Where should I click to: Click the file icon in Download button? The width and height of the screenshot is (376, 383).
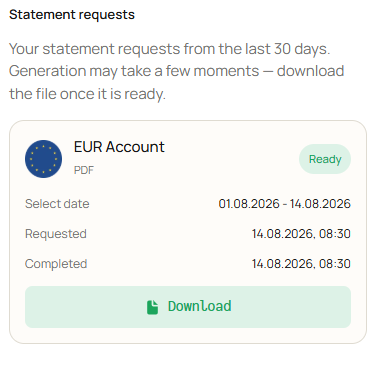point(152,307)
